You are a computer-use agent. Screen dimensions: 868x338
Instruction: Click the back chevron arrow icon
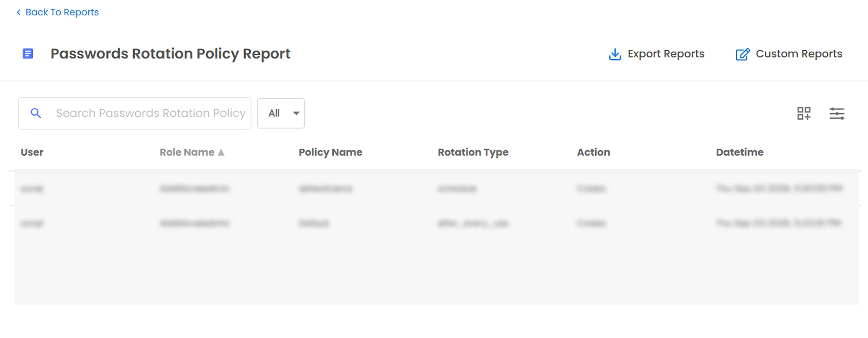click(x=18, y=12)
